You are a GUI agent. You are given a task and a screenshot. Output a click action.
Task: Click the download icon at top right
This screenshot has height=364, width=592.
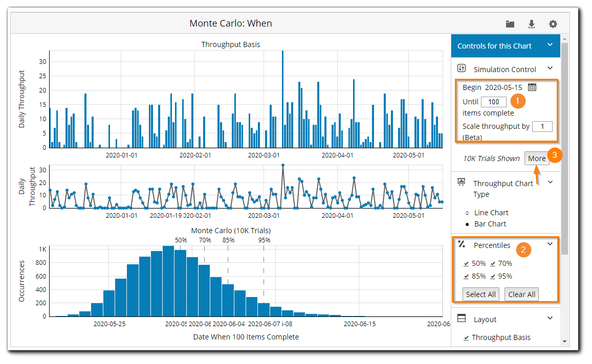[532, 24]
